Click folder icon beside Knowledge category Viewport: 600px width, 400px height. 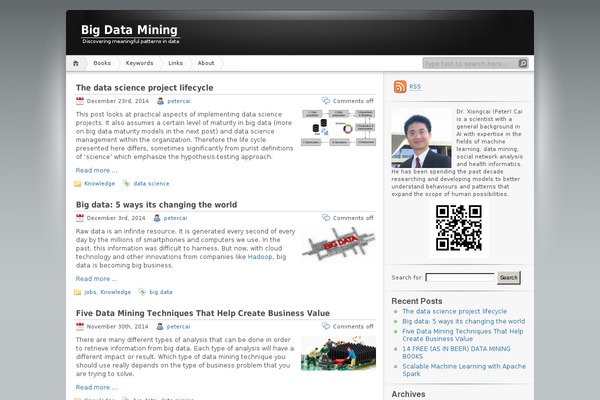click(x=78, y=184)
